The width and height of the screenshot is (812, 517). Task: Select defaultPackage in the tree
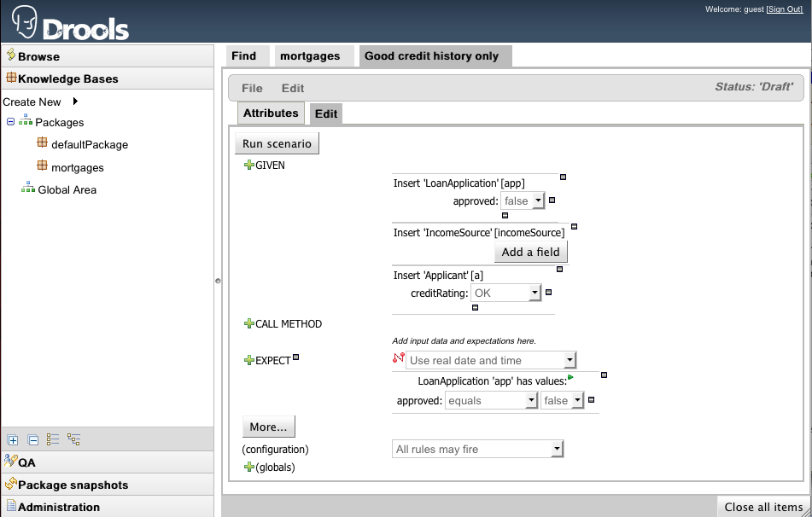(x=90, y=145)
